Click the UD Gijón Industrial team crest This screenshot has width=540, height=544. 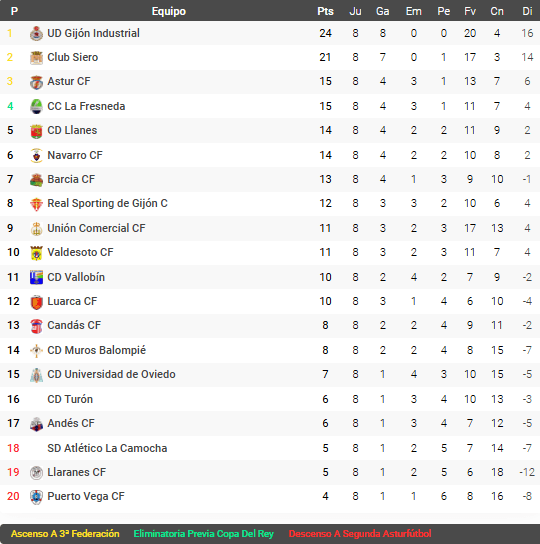tap(36, 34)
